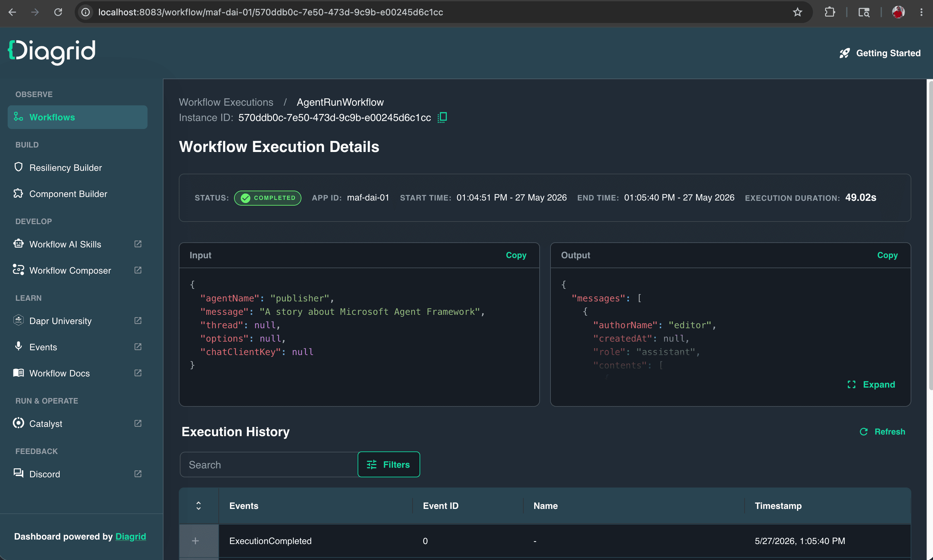This screenshot has height=560, width=933.
Task: Open the Getting Started link
Action: click(880, 53)
